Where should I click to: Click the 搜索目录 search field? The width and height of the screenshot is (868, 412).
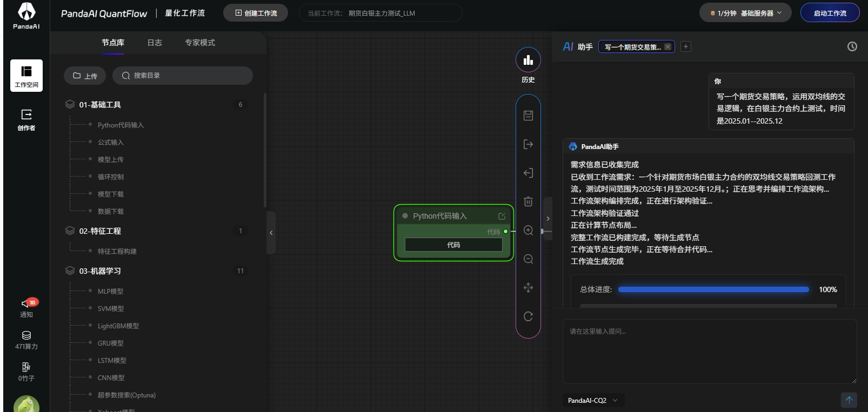click(183, 76)
